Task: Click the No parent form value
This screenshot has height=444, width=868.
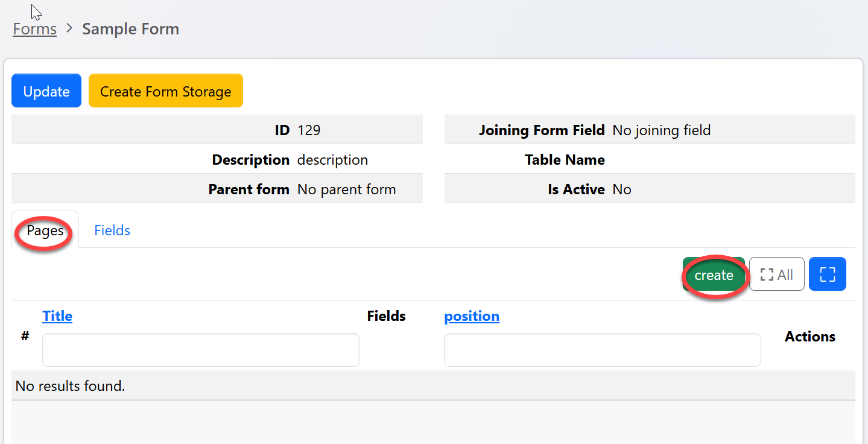Action: (346, 189)
